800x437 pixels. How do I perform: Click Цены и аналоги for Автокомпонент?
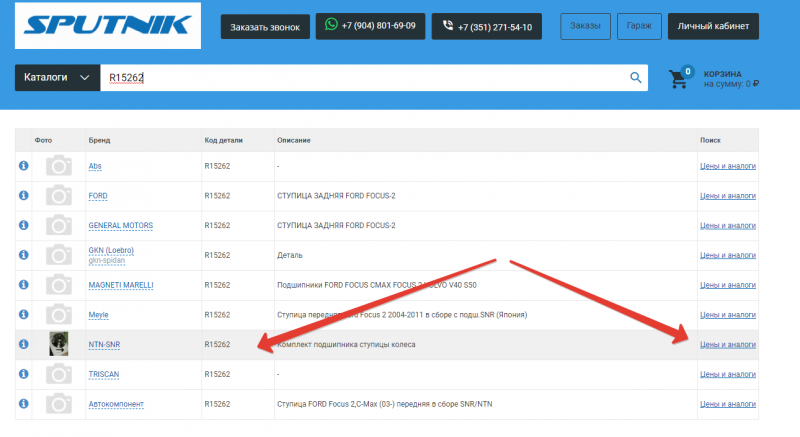pyautogui.click(x=728, y=404)
